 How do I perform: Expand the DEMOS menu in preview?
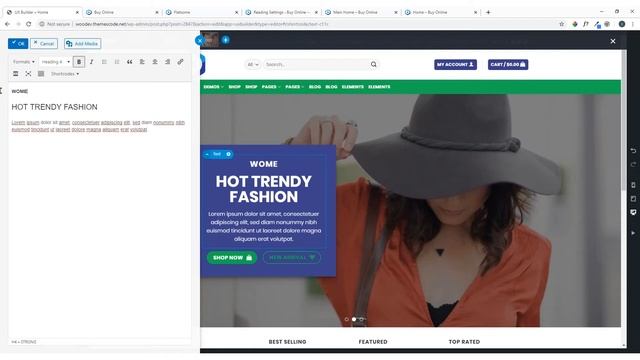click(213, 87)
